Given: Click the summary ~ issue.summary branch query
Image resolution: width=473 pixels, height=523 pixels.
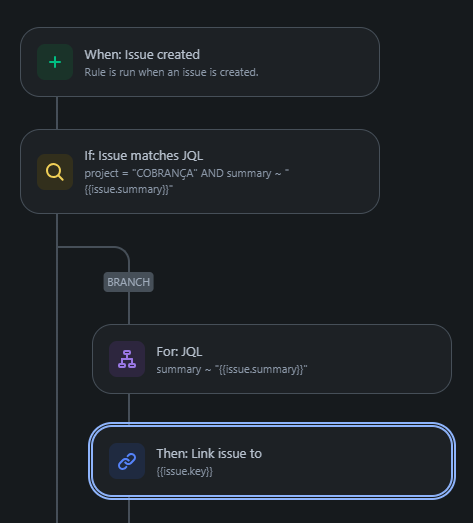Looking at the screenshot, I should click(232, 370).
